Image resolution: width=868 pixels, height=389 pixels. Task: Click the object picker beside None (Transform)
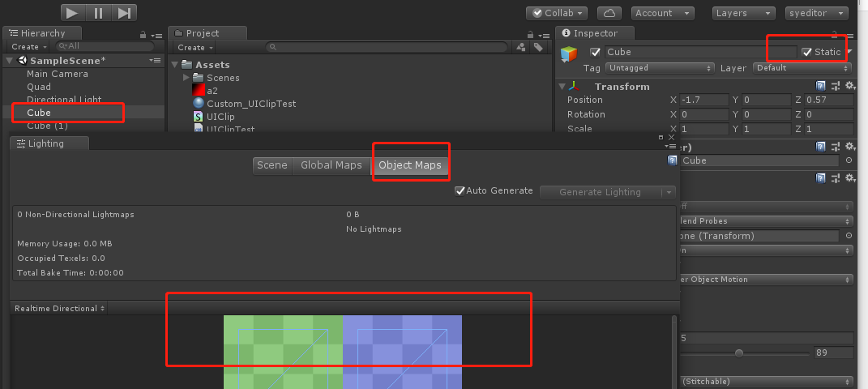[849, 236]
